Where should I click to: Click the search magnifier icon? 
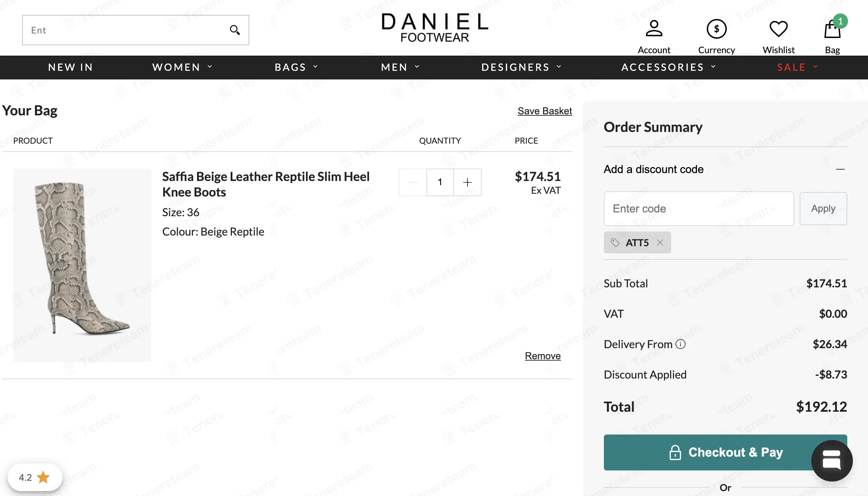(235, 30)
